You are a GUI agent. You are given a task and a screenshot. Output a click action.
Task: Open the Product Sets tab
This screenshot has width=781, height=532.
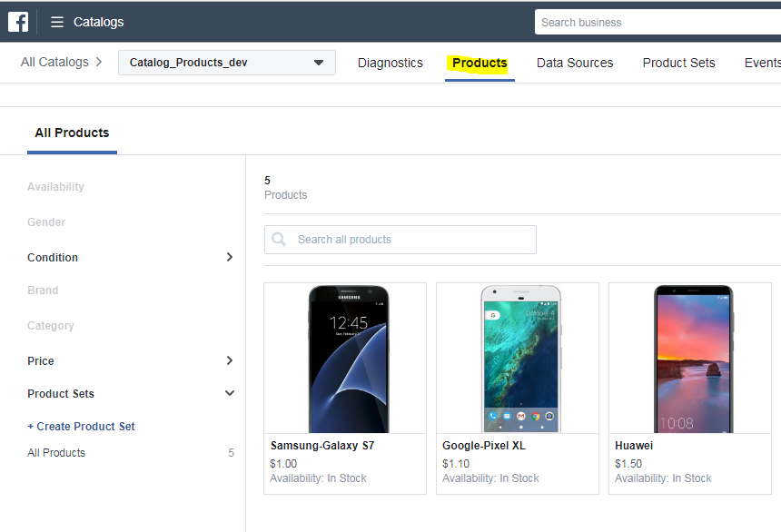[x=679, y=64]
